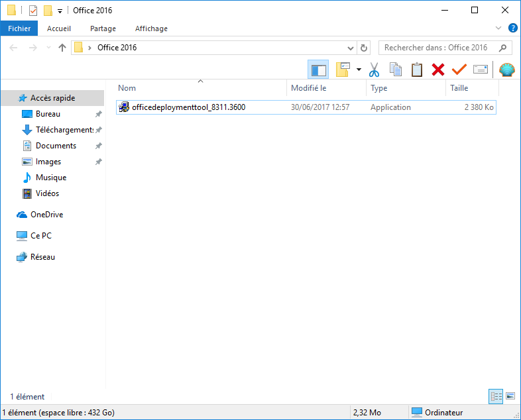Click the folder icon in the title bar
Screen dimensions: 521x420
[x=12, y=11]
